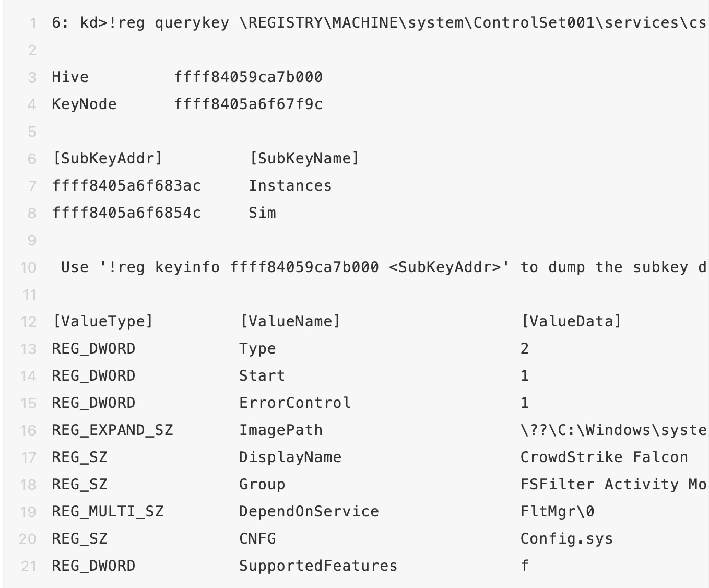Click the [SubKeyName] column header
The image size is (709, 588).
point(304,159)
